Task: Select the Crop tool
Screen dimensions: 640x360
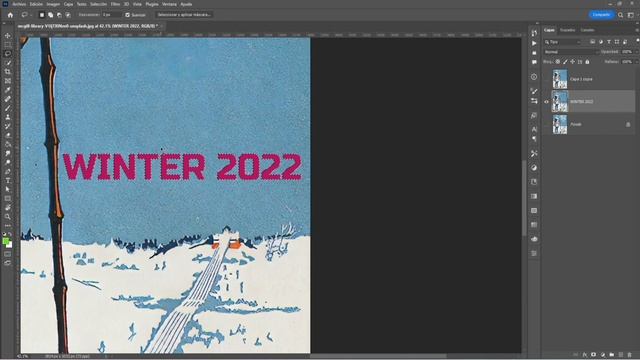Action: (8, 72)
